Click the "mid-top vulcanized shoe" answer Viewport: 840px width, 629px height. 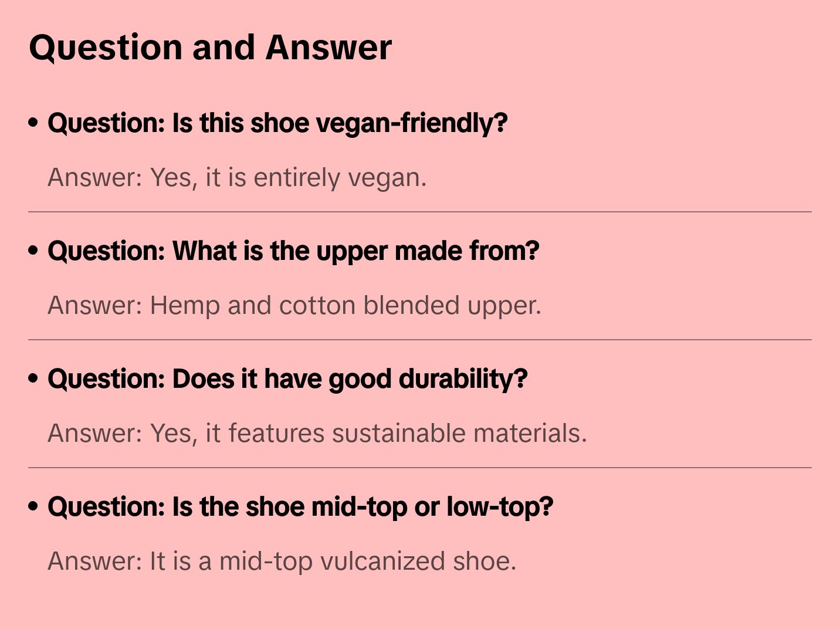(282, 561)
